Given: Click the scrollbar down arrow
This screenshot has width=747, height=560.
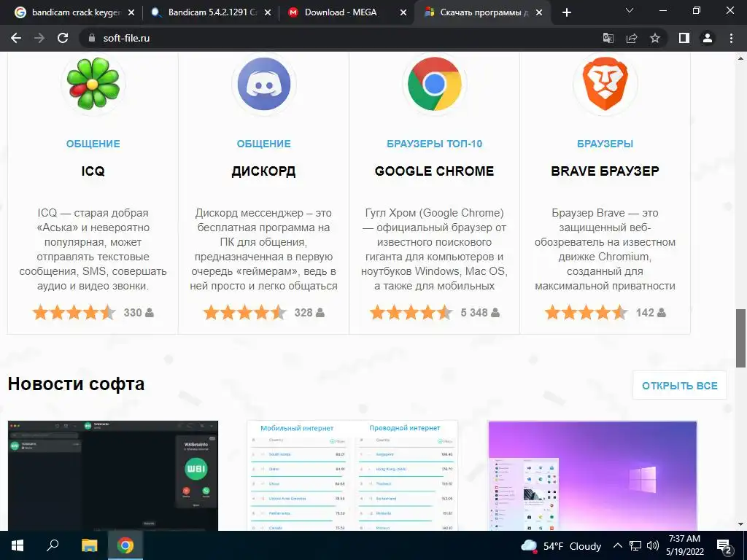Looking at the screenshot, I should click(741, 524).
